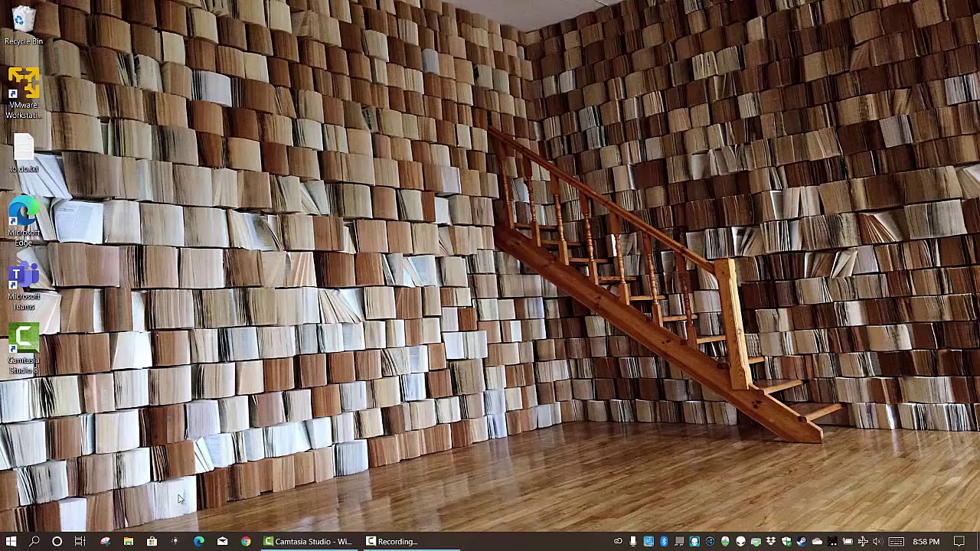Click the green alien head tray icon
The height and width of the screenshot is (551, 980).
(725, 541)
